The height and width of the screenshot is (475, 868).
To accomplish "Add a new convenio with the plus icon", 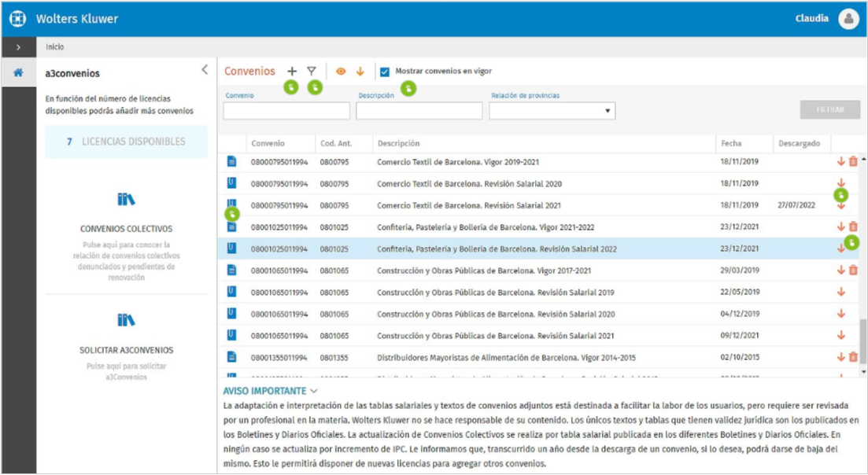I will [x=292, y=72].
